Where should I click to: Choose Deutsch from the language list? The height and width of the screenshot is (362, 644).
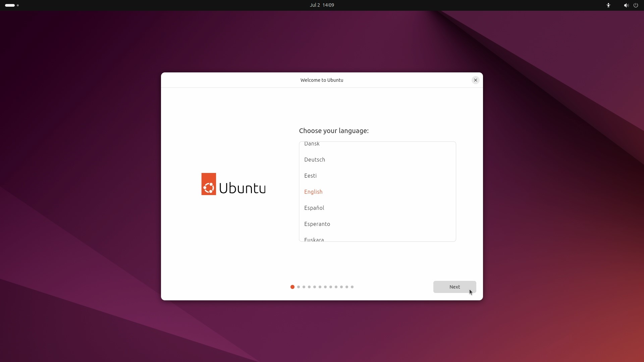(x=314, y=160)
